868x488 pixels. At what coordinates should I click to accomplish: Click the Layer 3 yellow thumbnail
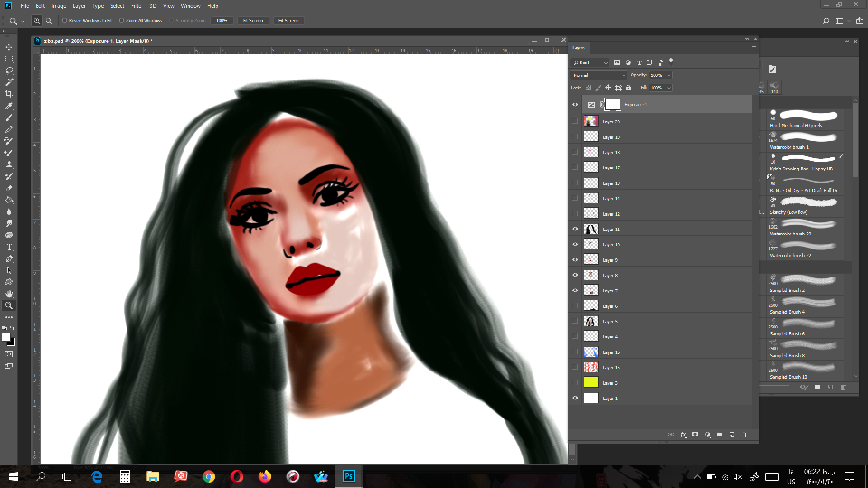591,383
